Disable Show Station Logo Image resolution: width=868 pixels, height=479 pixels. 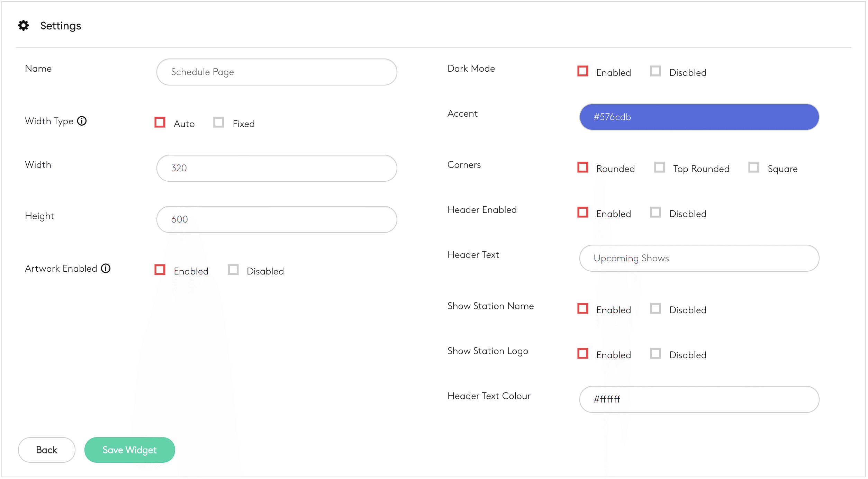tap(656, 353)
